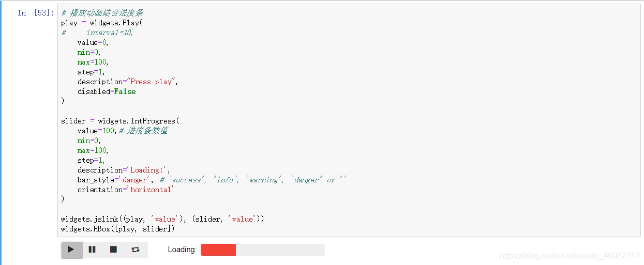Click the widgets.HBox([play, slider]) line
This screenshot has width=644, height=265.
click(x=118, y=229)
